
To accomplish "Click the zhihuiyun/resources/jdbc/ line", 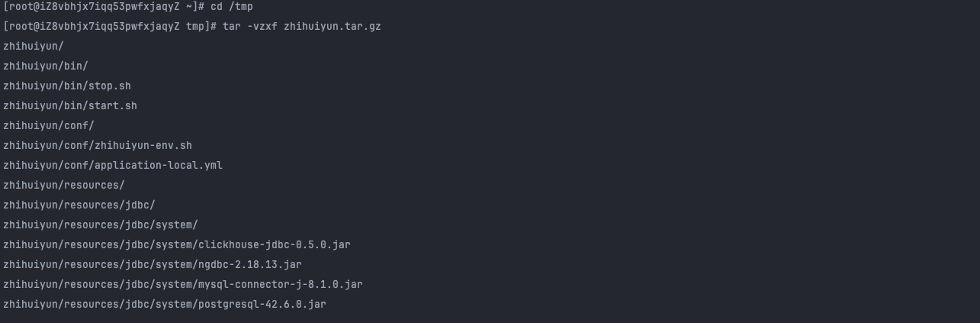I will tap(79, 205).
